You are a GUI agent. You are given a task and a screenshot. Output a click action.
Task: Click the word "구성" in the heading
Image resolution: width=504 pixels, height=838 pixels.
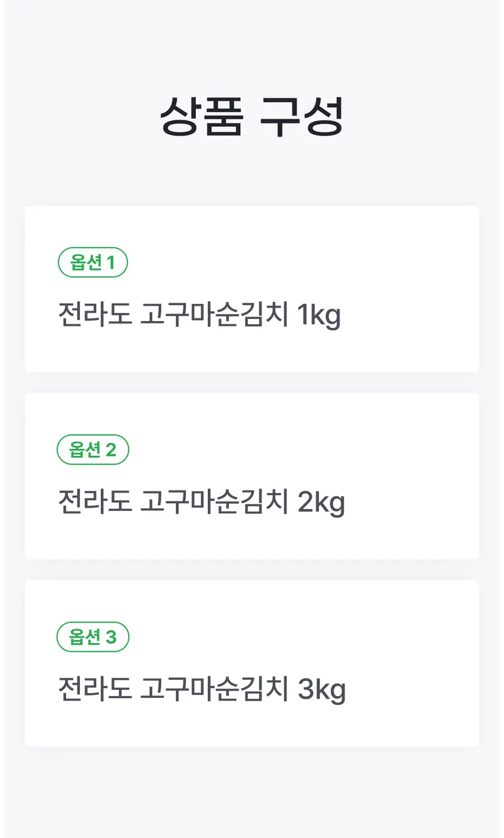[x=301, y=117]
